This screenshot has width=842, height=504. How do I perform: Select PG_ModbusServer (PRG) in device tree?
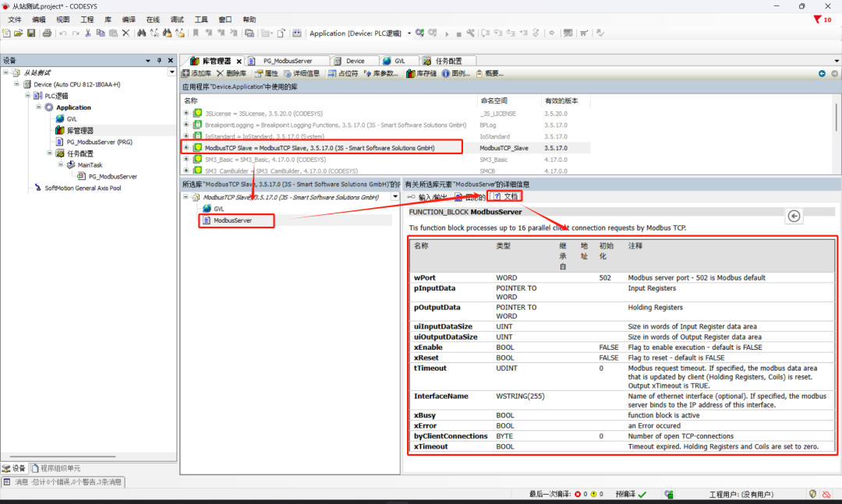point(99,143)
